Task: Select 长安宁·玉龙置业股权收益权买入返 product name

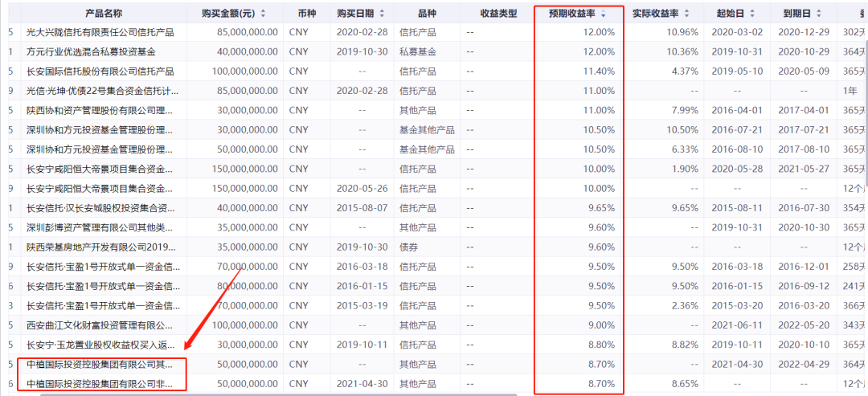Action: (x=101, y=345)
